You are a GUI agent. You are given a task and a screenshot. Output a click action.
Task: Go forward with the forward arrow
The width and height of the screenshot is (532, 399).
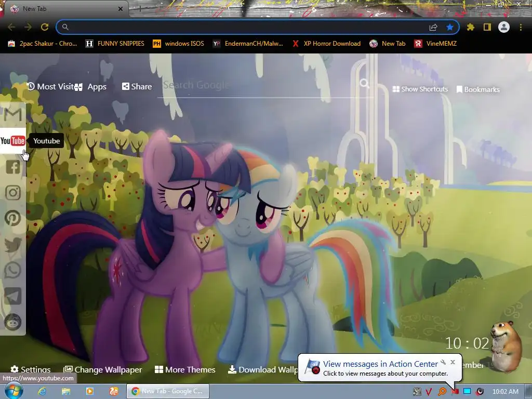click(x=28, y=27)
